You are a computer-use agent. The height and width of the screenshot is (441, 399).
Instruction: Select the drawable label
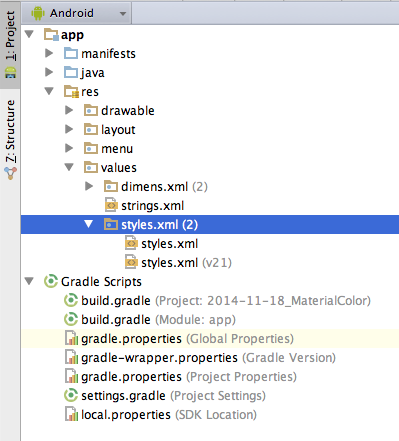tap(128, 111)
